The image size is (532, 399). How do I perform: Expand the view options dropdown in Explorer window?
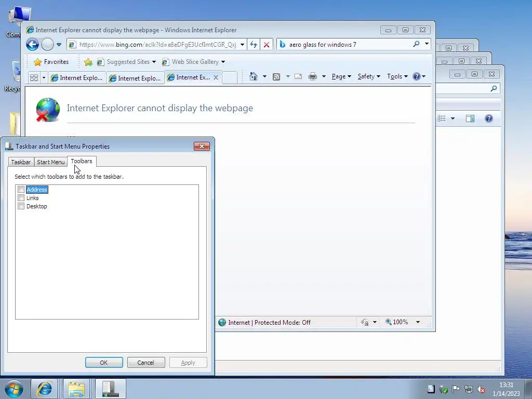[453, 118]
